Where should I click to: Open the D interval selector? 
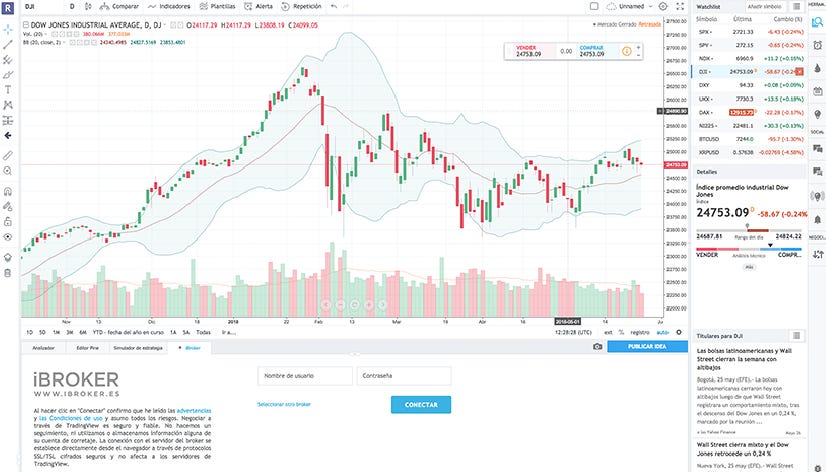tap(73, 6)
